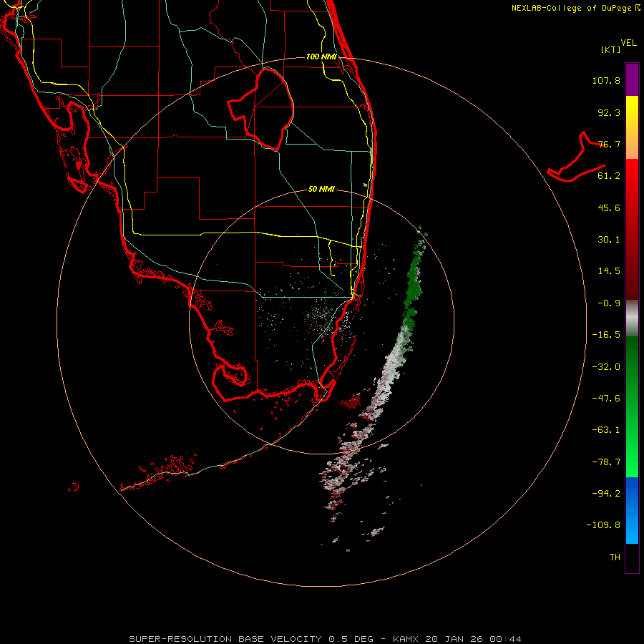Select the -47.6 legend value

(606, 399)
